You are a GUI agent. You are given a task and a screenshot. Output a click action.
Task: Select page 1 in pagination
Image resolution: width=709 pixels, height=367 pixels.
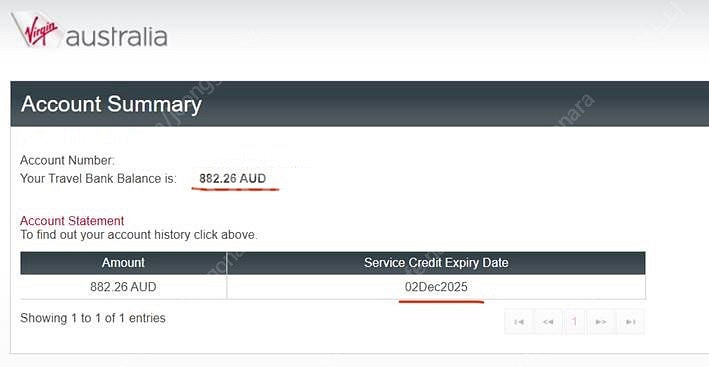click(575, 322)
